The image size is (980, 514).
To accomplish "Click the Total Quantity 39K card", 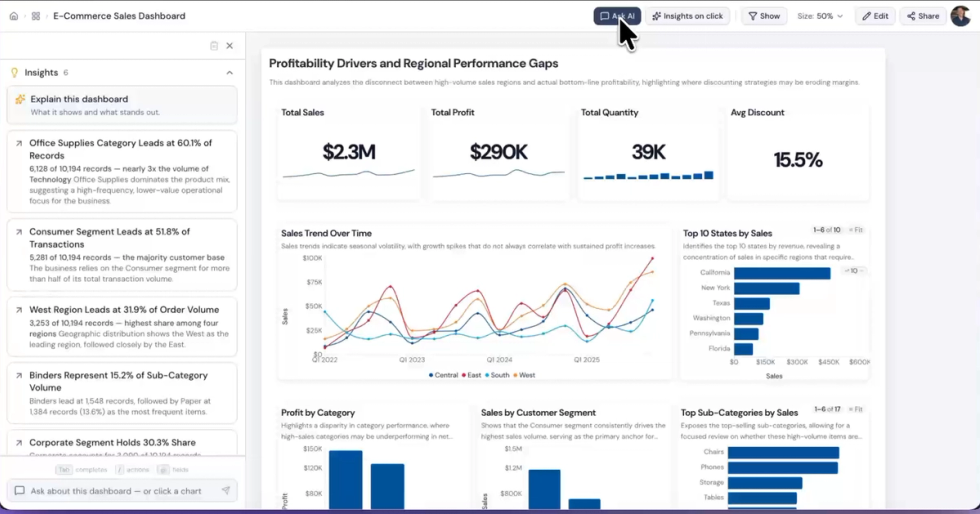I will pos(648,153).
